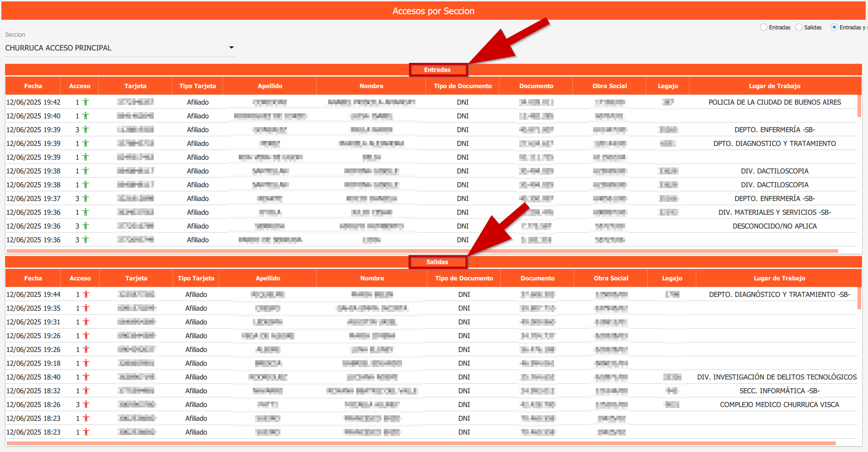Screen dimensions: 868x452
Task: Click the green access icon for DEPTO. ENFERMERÍA 19:39 entry
Action: click(x=86, y=129)
